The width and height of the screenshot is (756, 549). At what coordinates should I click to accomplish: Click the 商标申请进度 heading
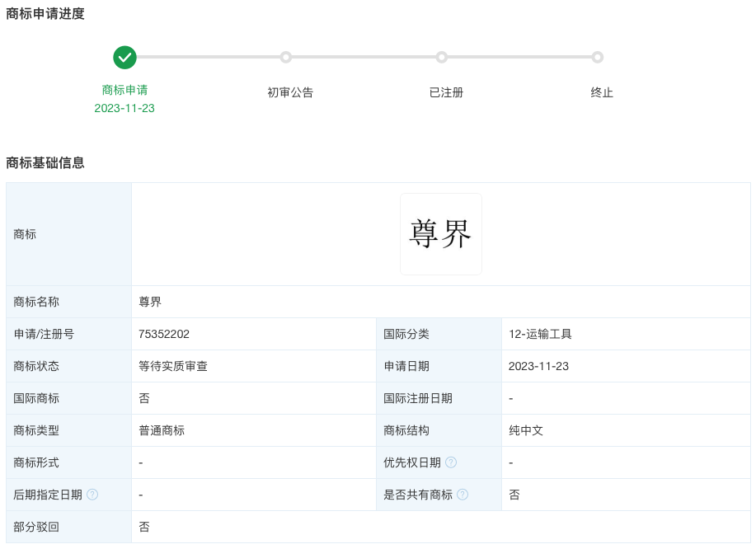45,13
